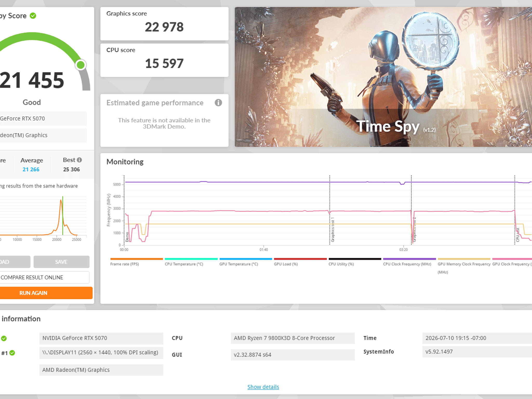Click the green check beside display #1
The height and width of the screenshot is (399, 532).
[12, 353]
